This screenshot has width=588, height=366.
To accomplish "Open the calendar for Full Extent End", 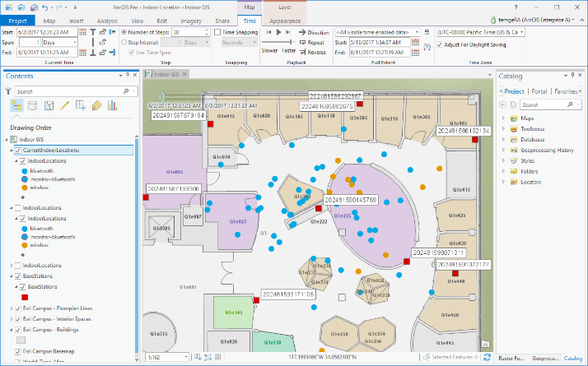I will (x=415, y=53).
